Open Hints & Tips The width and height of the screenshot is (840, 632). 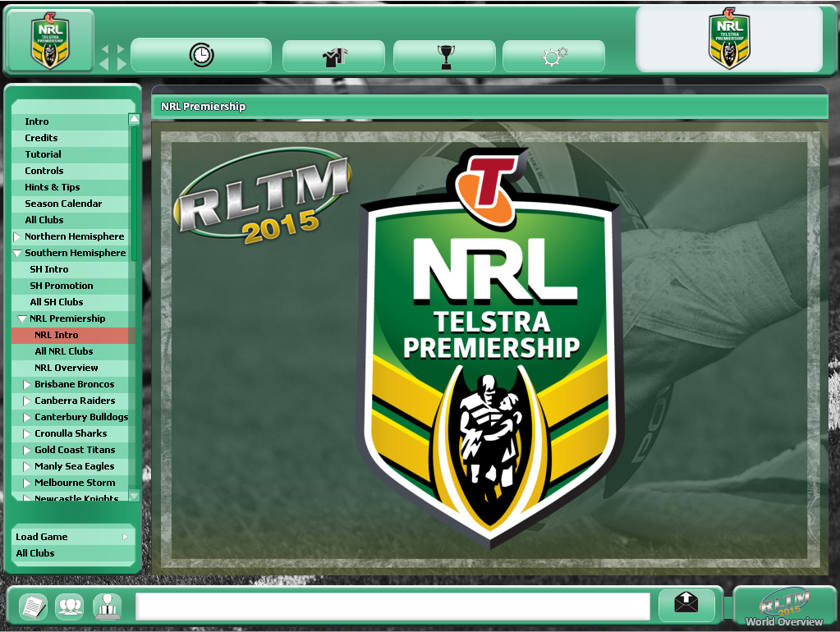[70, 187]
